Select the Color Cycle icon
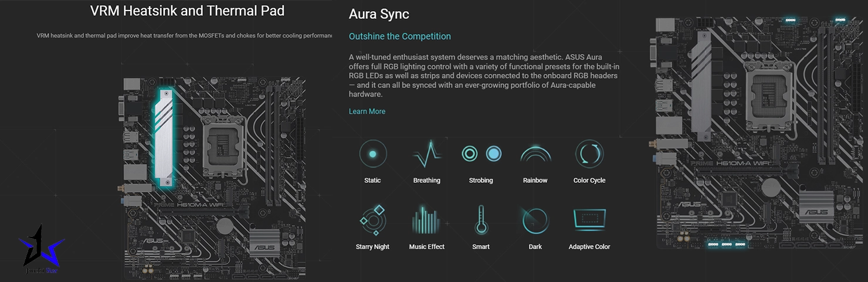This screenshot has width=868, height=282. 589,154
